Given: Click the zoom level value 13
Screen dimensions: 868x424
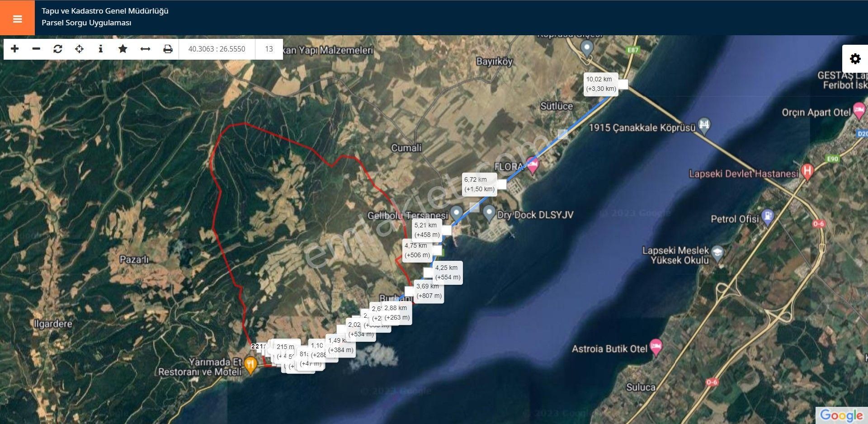Looking at the screenshot, I should (269, 49).
